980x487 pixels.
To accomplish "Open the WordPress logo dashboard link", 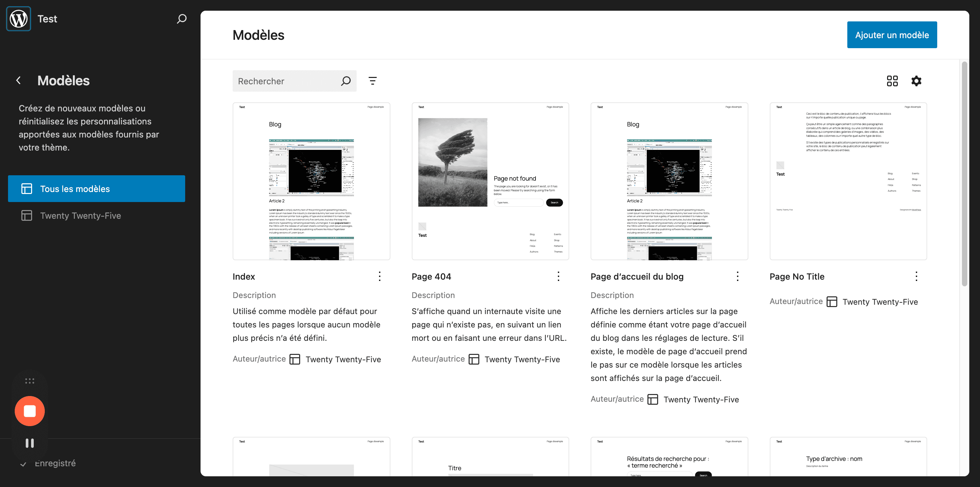I will [19, 19].
